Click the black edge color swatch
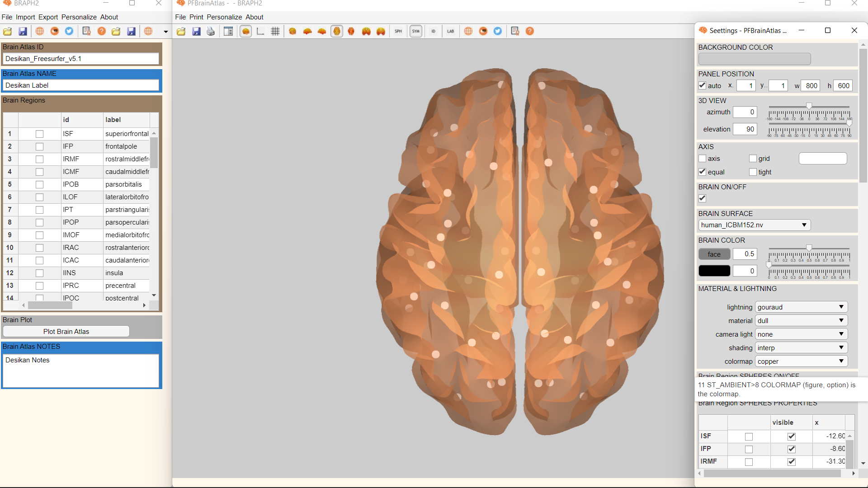Viewport: 868px width, 488px height. [714, 271]
